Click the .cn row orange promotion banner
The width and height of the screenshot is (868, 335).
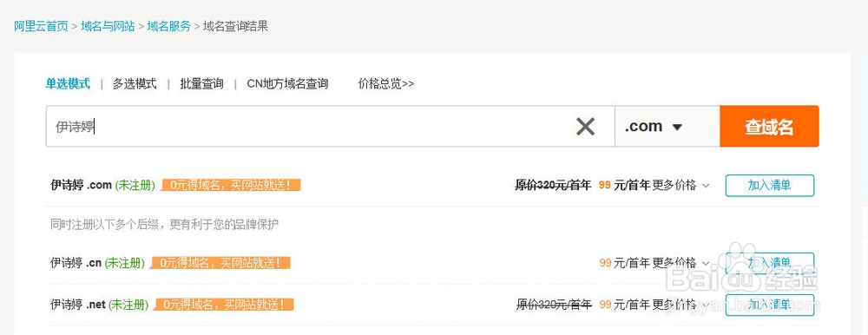tap(220, 262)
